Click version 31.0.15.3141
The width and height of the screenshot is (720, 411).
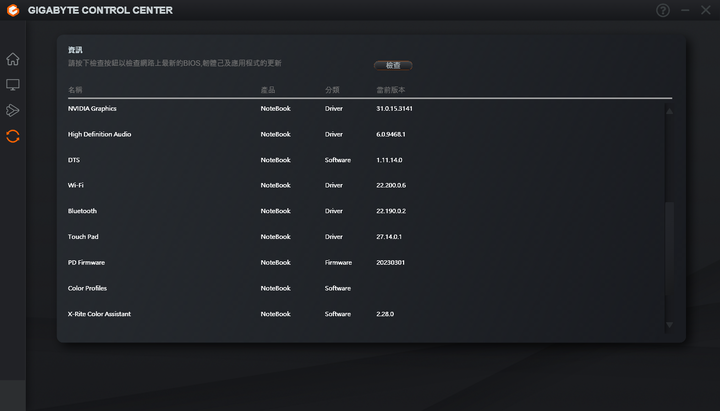pos(394,108)
